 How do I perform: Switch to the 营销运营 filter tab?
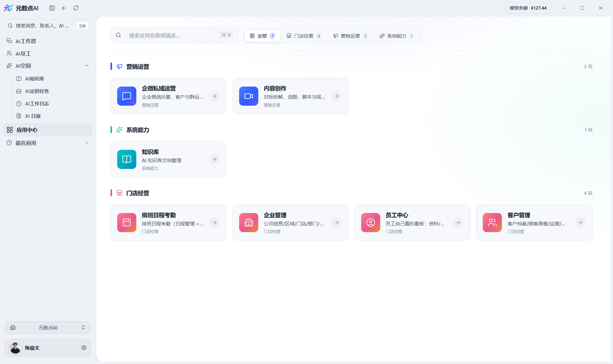(x=350, y=36)
